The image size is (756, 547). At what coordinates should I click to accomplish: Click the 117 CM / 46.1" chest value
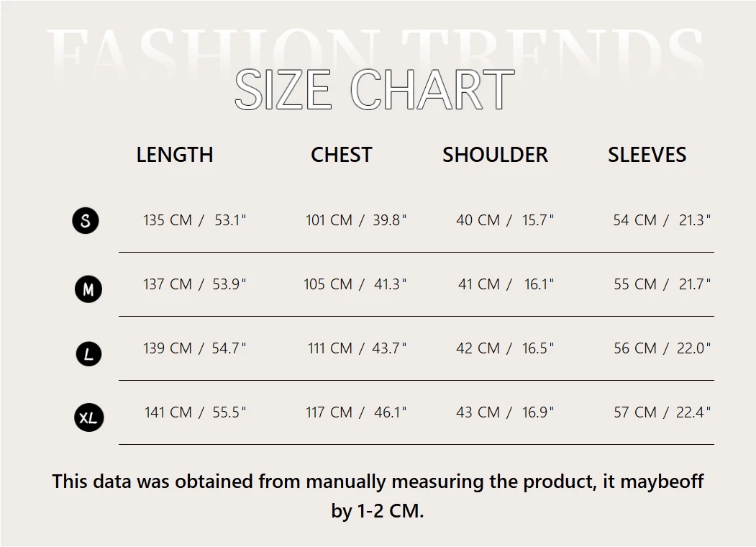[356, 412]
